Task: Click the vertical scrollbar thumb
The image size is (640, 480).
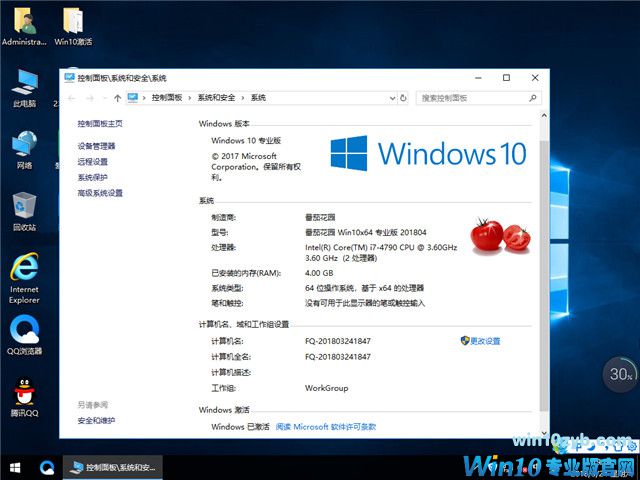Action: coord(544,276)
